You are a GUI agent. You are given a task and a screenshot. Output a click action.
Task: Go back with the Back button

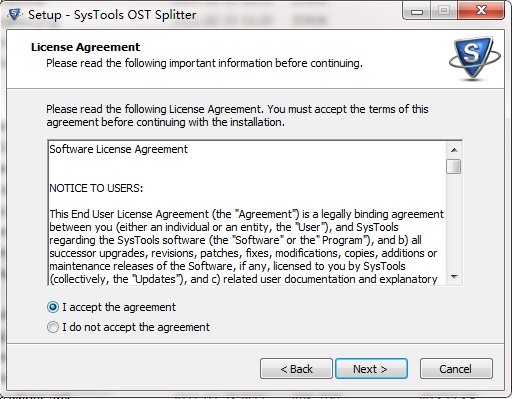pyautogui.click(x=296, y=369)
